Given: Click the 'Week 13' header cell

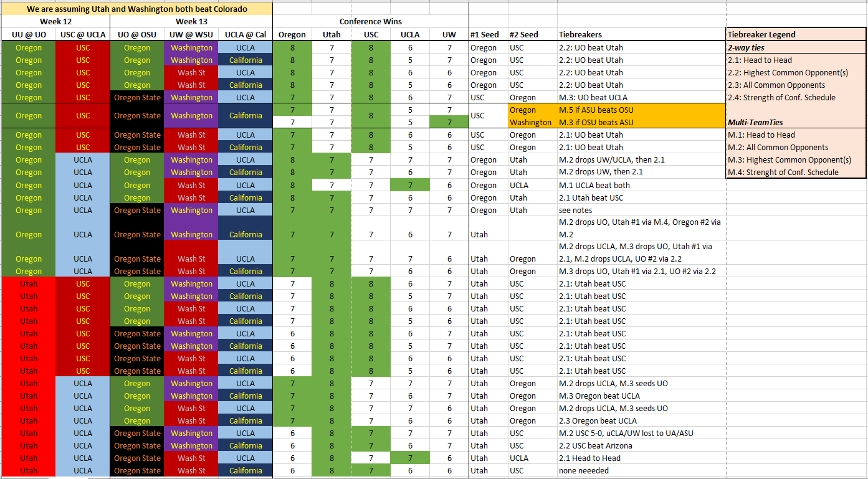Looking at the screenshot, I should pyautogui.click(x=191, y=22).
